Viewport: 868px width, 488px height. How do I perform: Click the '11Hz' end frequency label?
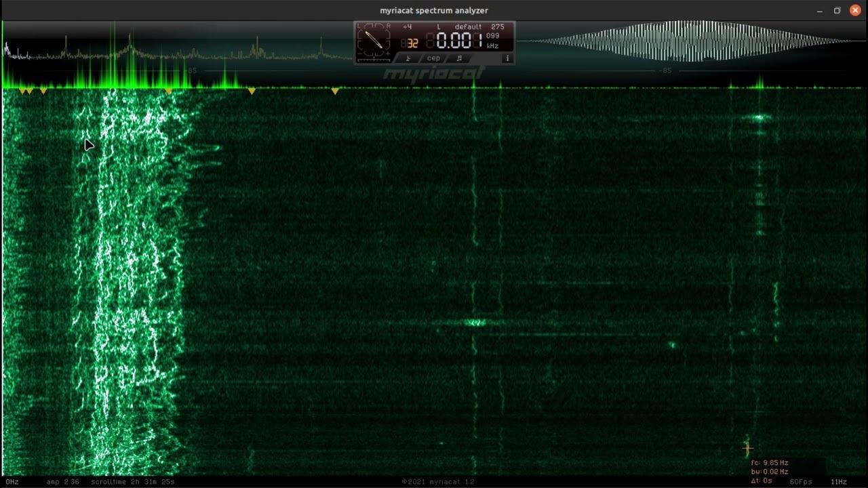839,482
